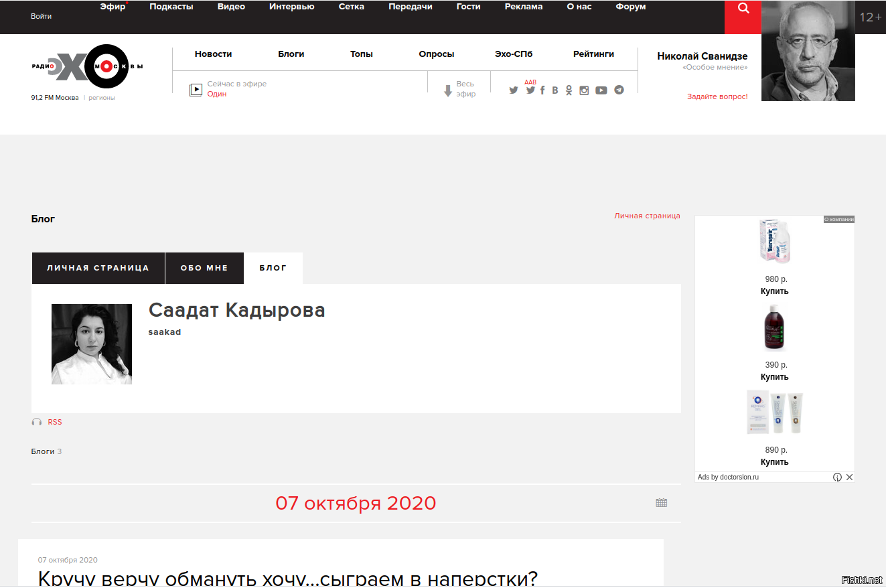Viewport: 886px width, 588px height.
Task: Open the Сетка menu item
Action: point(352,7)
